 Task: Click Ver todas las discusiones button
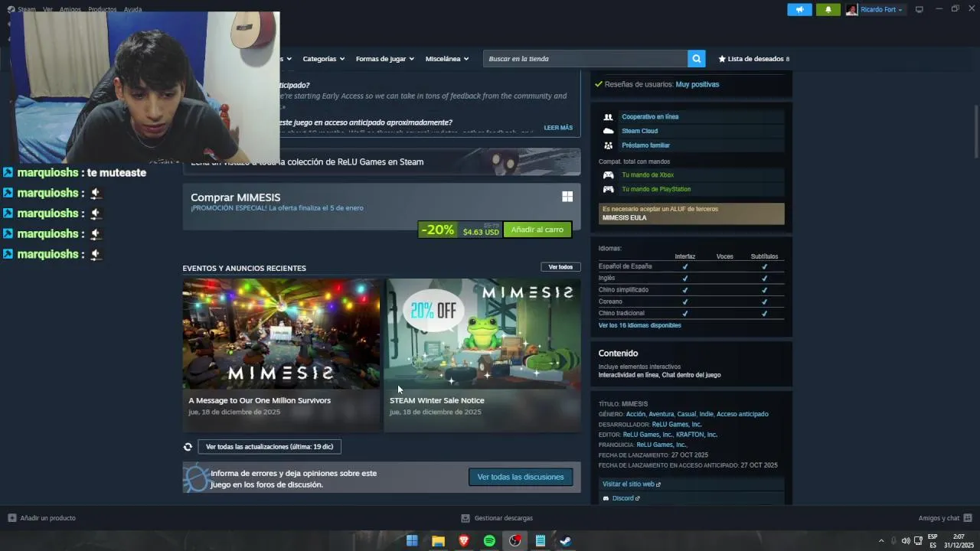pyautogui.click(x=521, y=477)
